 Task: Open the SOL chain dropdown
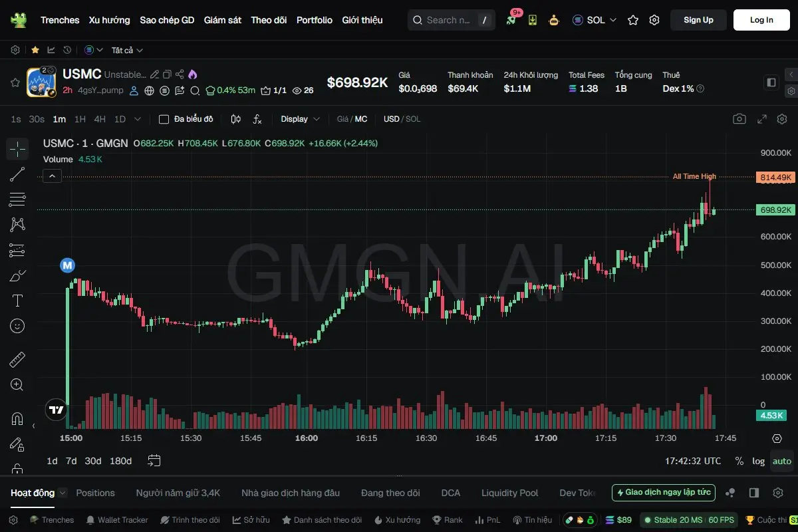[595, 20]
